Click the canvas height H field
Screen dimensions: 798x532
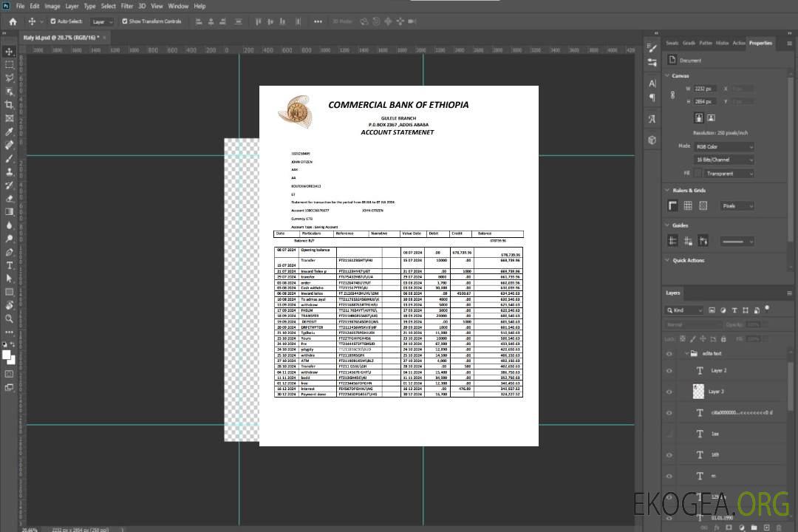[x=706, y=101]
